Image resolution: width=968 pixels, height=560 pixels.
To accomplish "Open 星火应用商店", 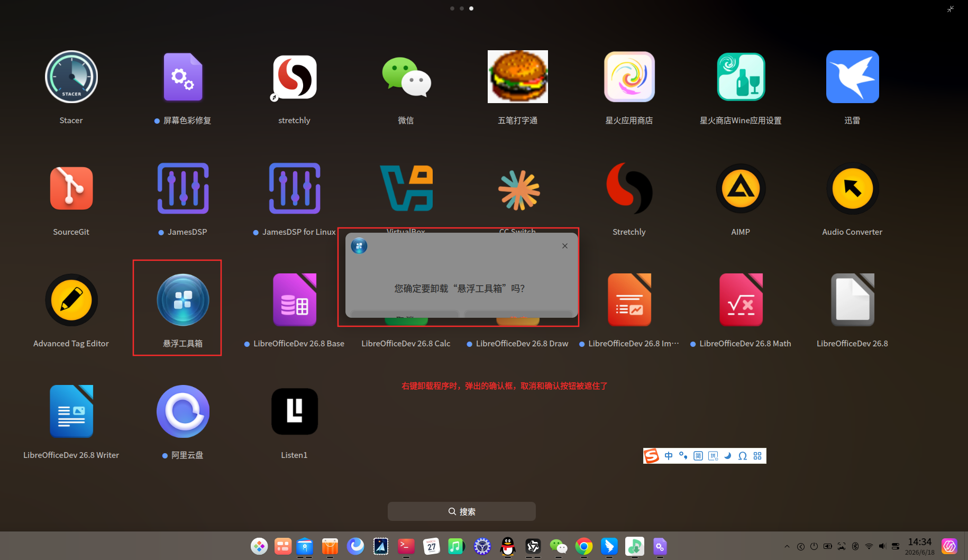I will 629,77.
